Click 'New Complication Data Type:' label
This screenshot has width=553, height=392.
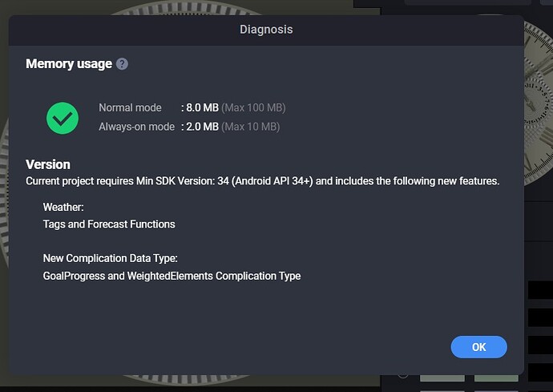[111, 258]
